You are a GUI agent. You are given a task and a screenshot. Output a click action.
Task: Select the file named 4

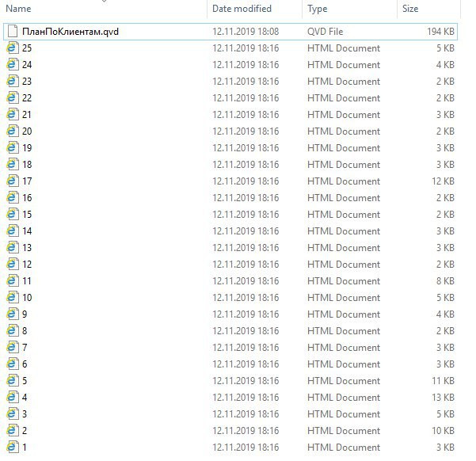coord(25,397)
